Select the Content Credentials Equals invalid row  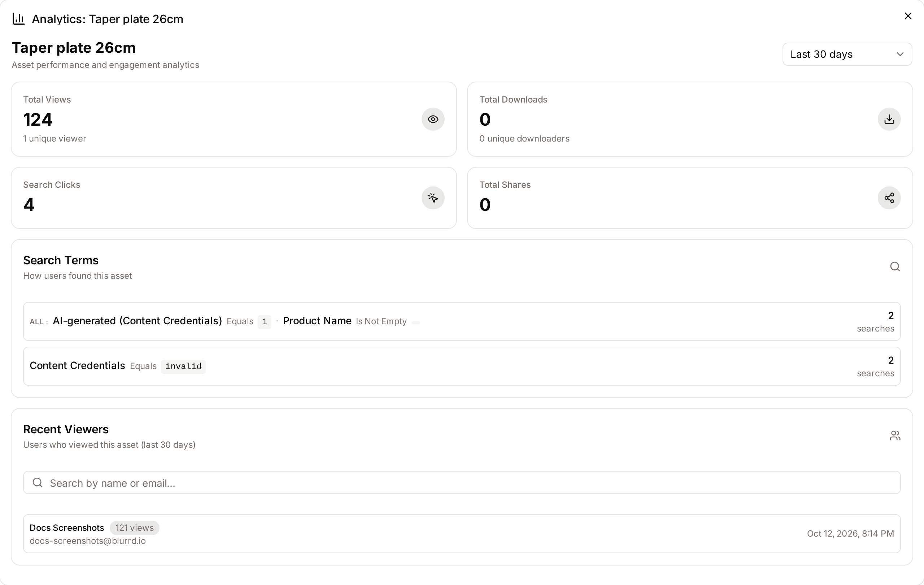click(462, 366)
